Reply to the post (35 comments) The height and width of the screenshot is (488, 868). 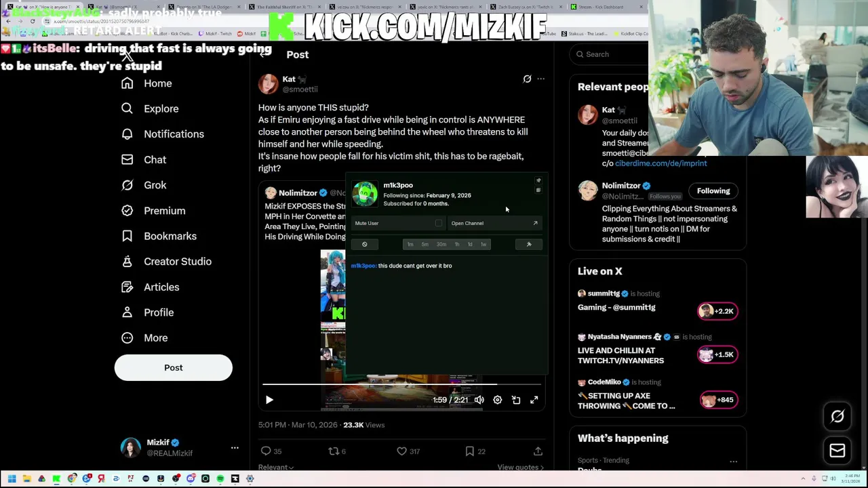pyautogui.click(x=271, y=451)
